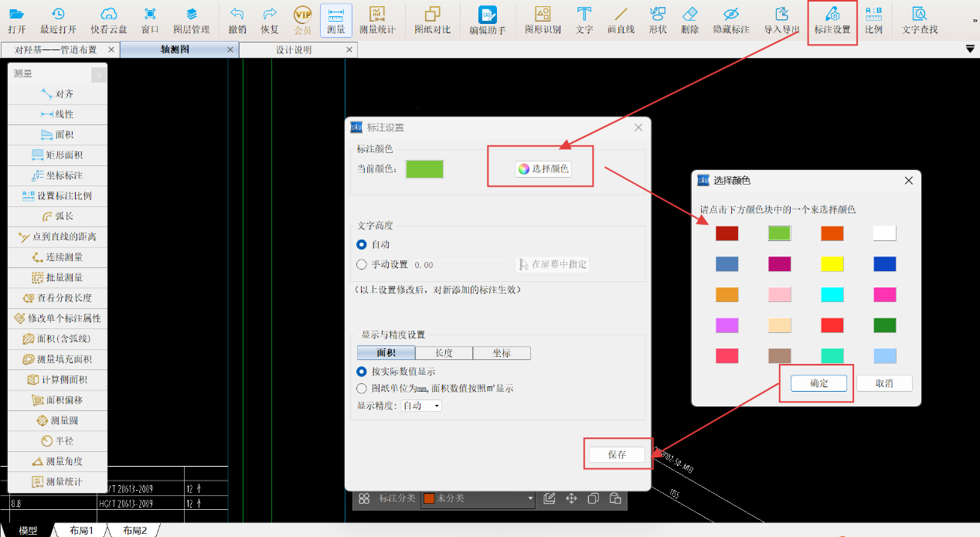This screenshot has height=537, width=980.
Task: Switch to the 坐标 precision tab
Action: [502, 353]
